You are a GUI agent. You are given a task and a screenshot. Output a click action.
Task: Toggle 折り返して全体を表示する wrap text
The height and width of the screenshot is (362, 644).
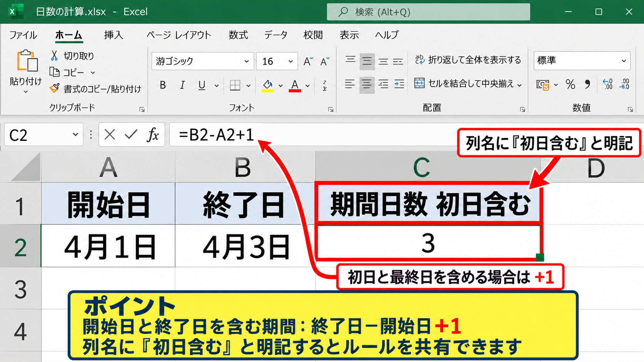[468, 60]
